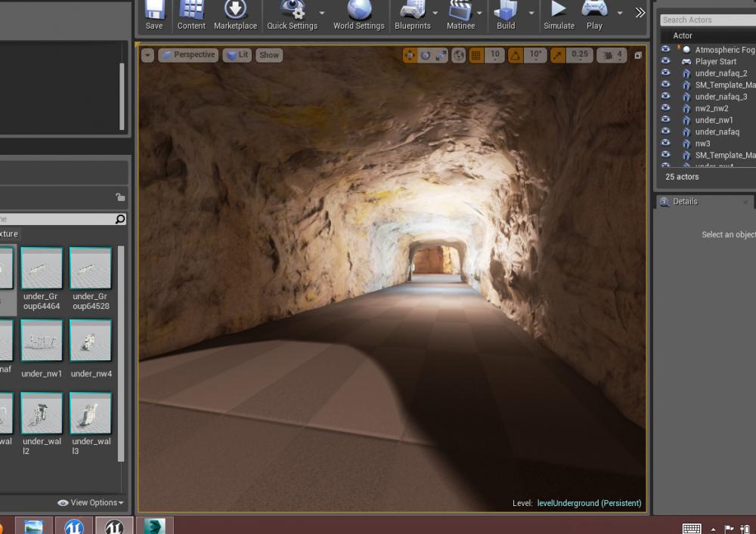
Task: Open the viewport Show menu
Action: click(269, 55)
